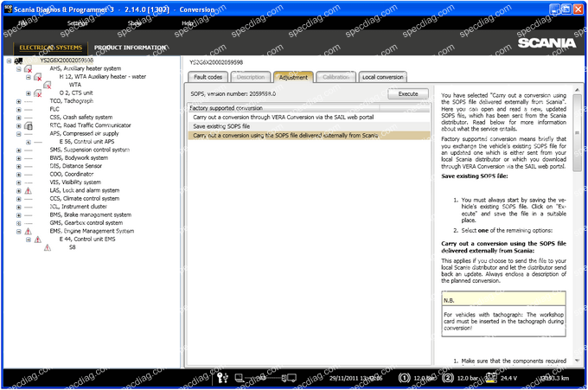Collapse the E 44, Control unit EMS node
This screenshot has height=390, width=588.
point(29,240)
